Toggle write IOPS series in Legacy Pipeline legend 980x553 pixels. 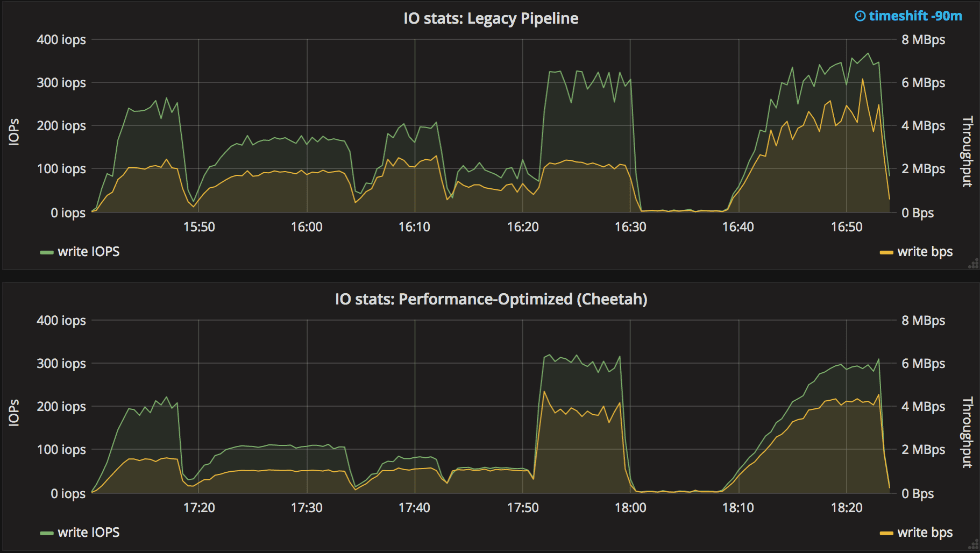coord(88,252)
